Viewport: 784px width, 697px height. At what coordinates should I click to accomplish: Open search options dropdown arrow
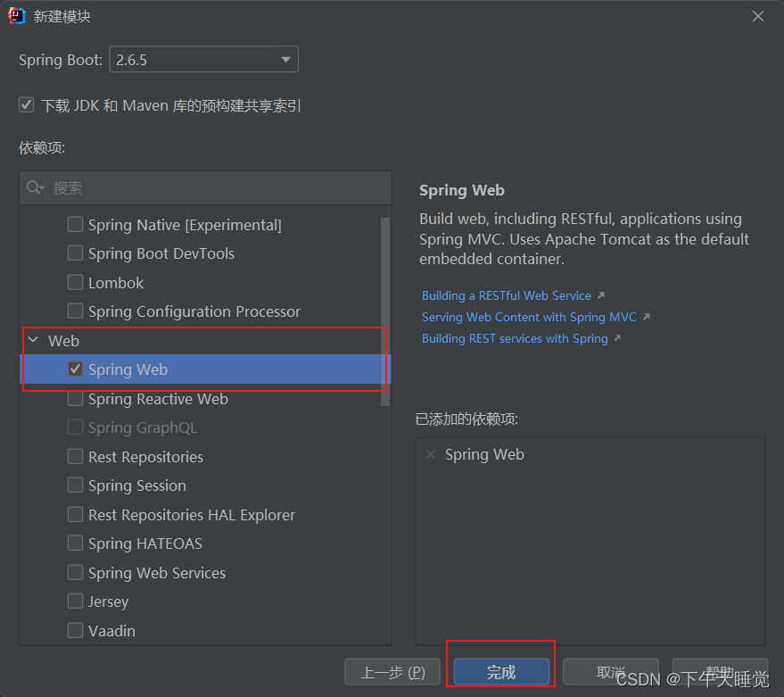point(42,188)
